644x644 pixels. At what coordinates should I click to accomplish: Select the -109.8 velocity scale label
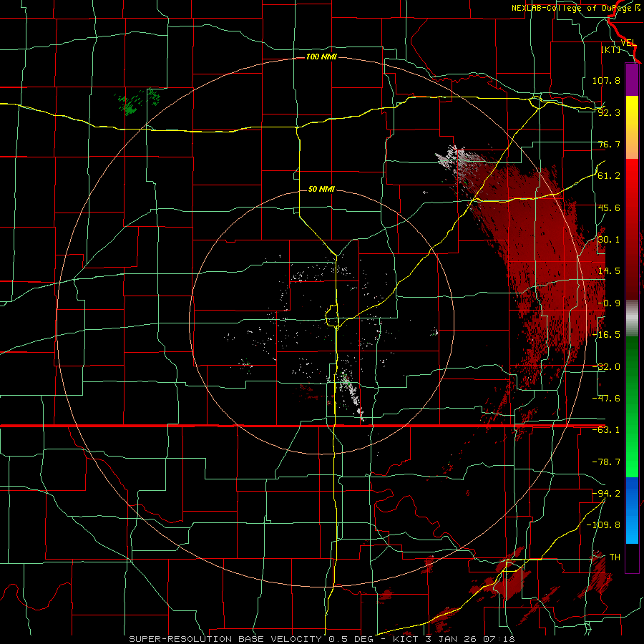tap(604, 525)
